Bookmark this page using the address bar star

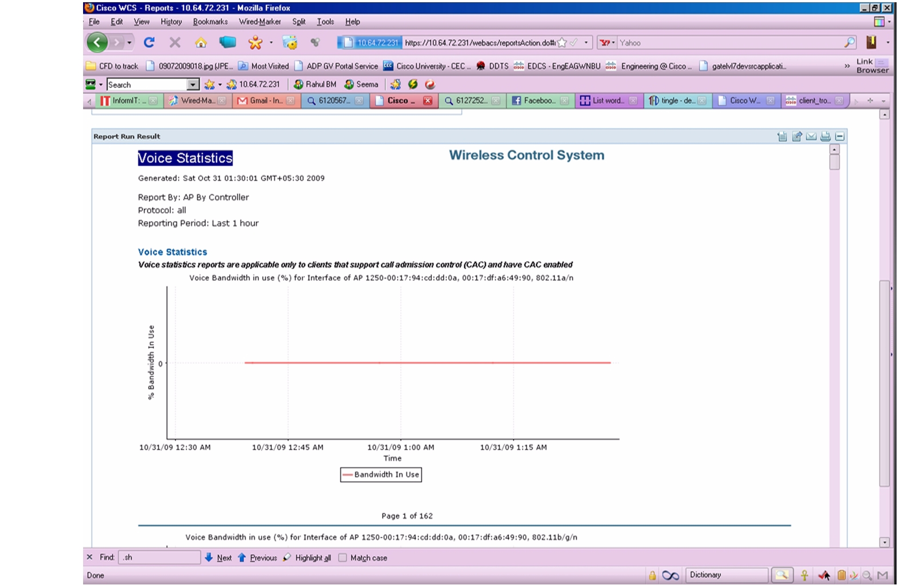pyautogui.click(x=562, y=43)
